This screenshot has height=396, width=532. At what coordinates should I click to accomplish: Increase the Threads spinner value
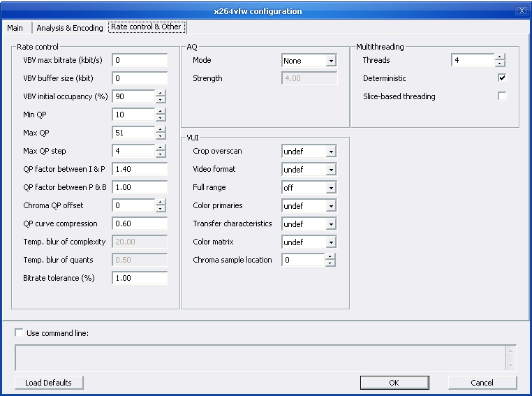(x=499, y=57)
